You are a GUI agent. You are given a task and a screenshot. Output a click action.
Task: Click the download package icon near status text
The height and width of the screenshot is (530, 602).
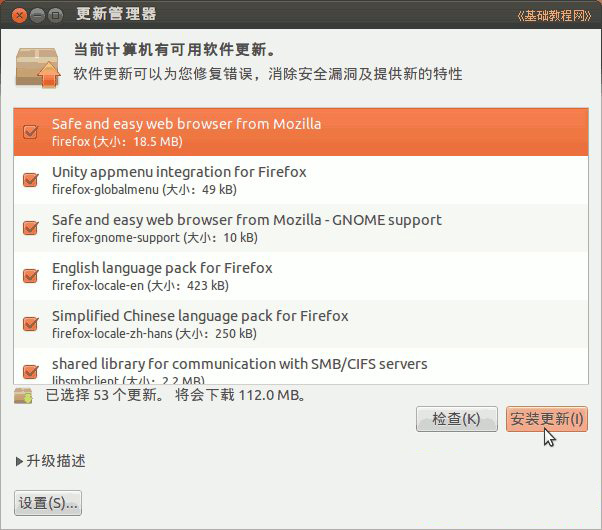(x=23, y=396)
